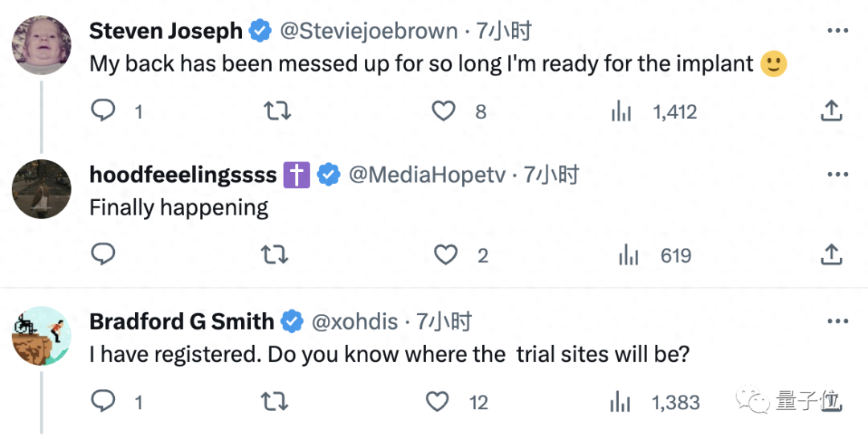The image size is (868, 439).
Task: Share the 'Finally happening' tweet
Action: click(831, 255)
